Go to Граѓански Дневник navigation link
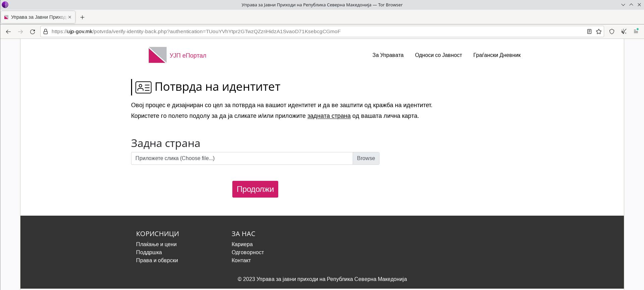644x290 pixels. click(496, 55)
